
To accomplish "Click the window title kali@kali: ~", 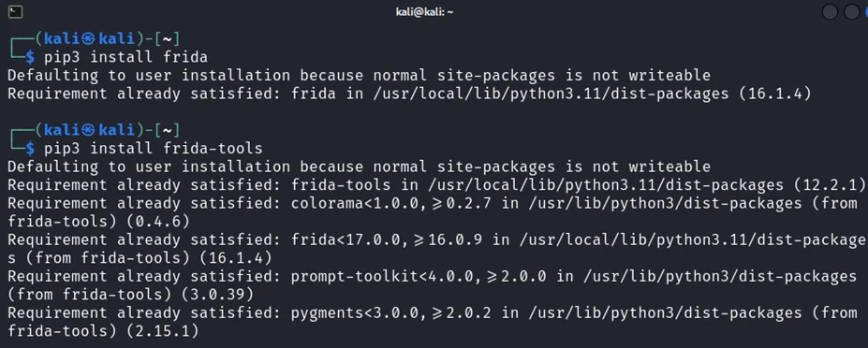I will 424,12.
